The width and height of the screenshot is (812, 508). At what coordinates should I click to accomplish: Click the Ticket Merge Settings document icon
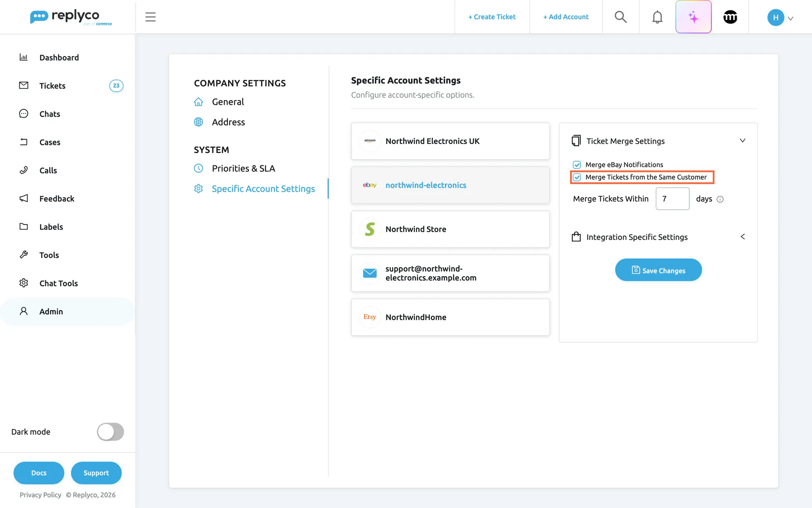pos(576,141)
